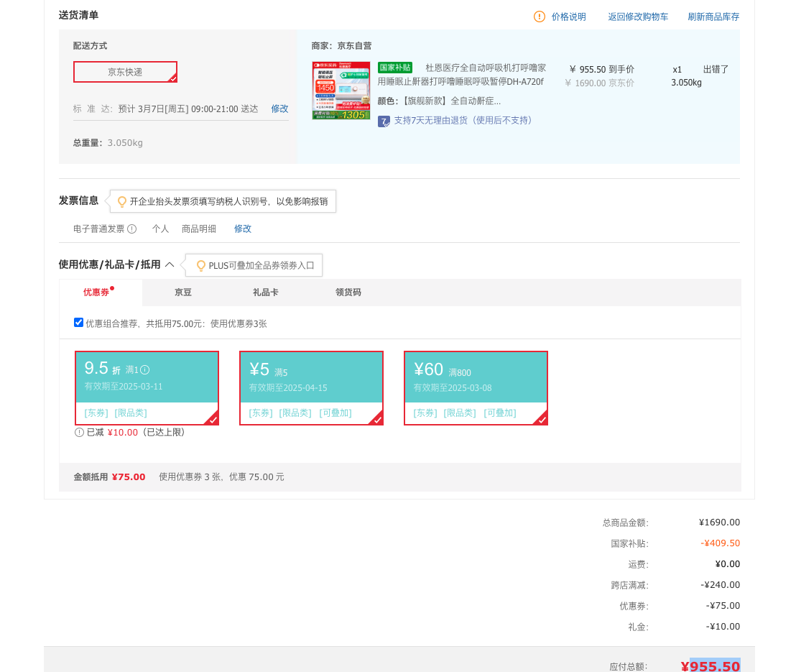Uncheck the 优惠组合推荐 checkbox

[79, 323]
